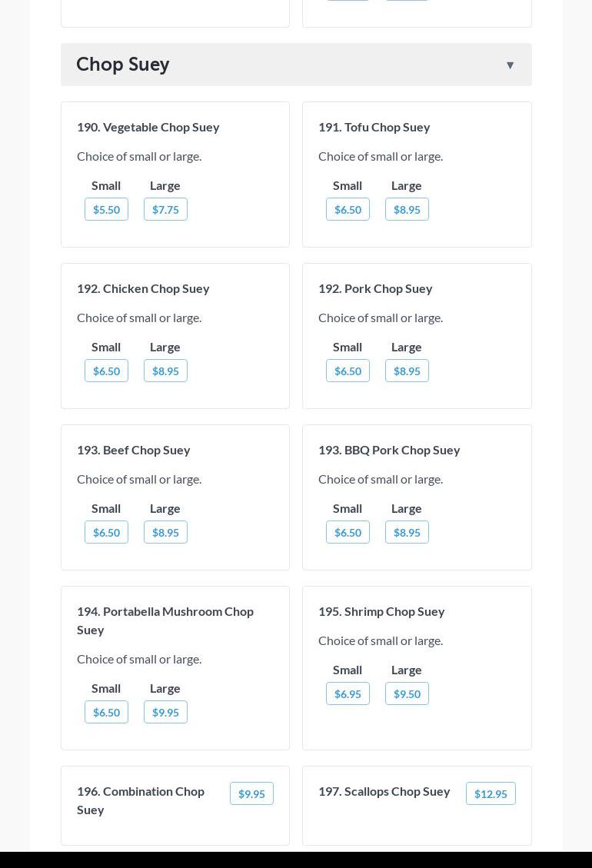Choose small BBQ Pork Chop Suey
This screenshot has height=868, width=592.
coord(348,532)
